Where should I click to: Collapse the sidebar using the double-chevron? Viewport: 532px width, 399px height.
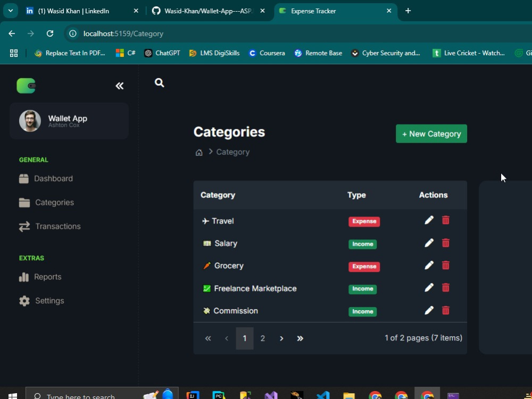click(119, 85)
